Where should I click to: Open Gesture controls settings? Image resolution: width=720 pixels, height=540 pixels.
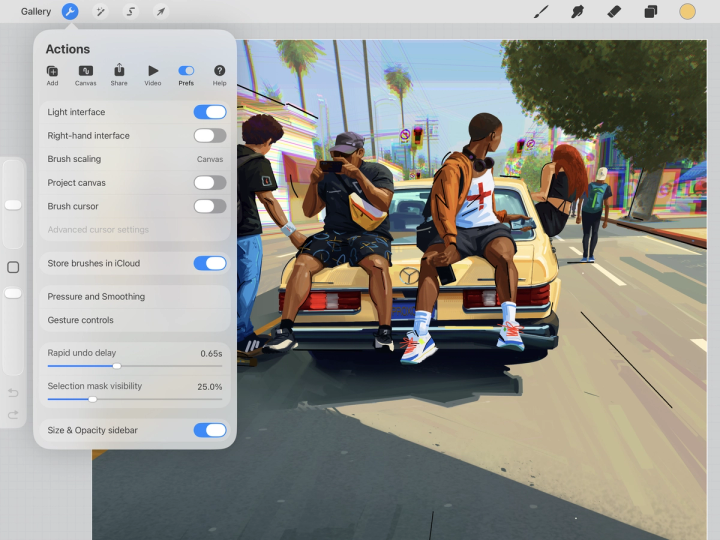point(135,320)
